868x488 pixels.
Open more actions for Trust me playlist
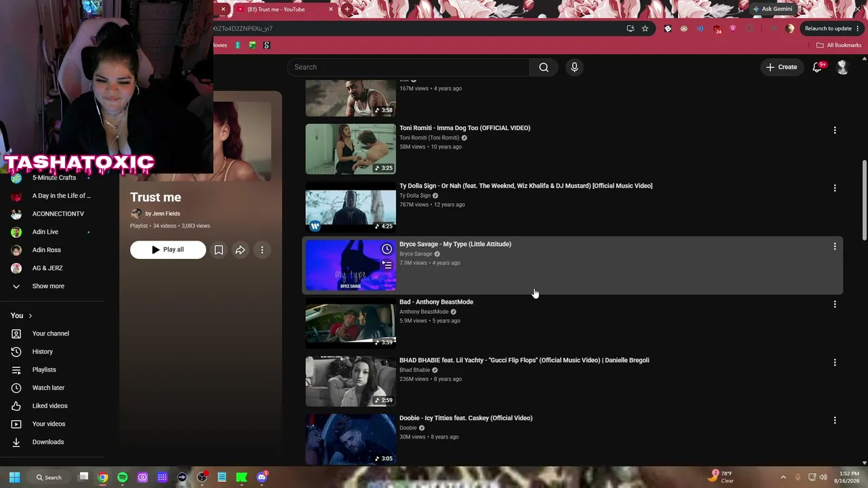pos(262,250)
